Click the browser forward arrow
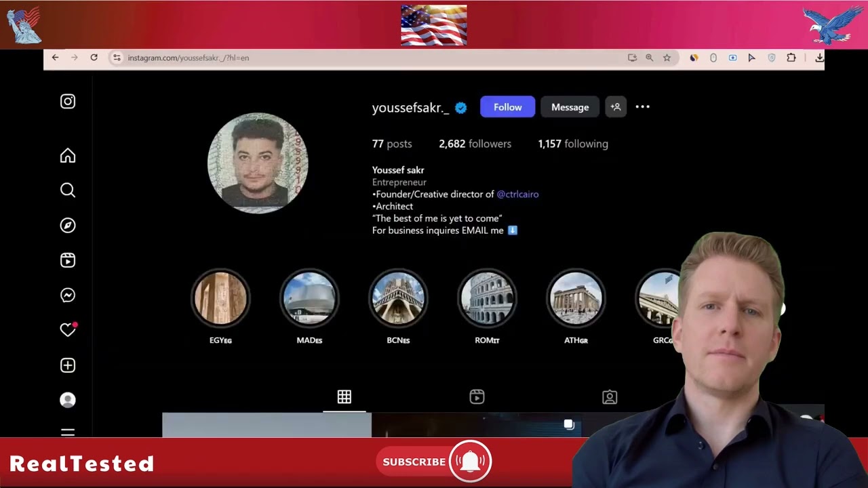Viewport: 868px width, 488px height. click(75, 58)
